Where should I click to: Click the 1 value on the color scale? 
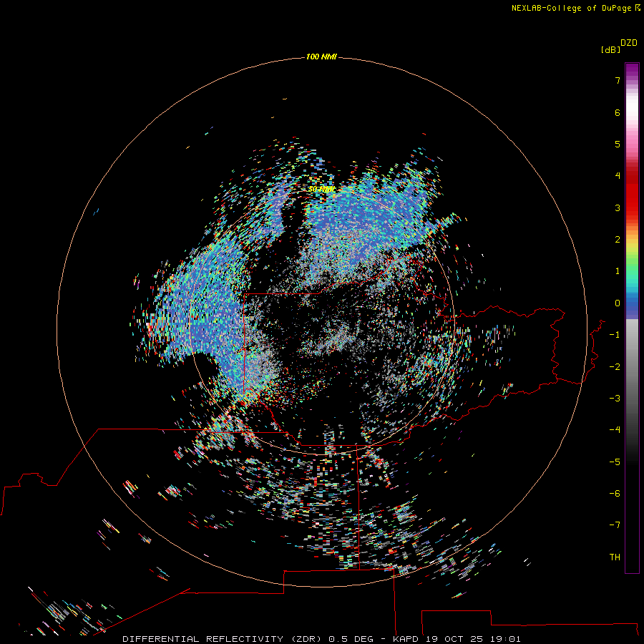click(618, 271)
